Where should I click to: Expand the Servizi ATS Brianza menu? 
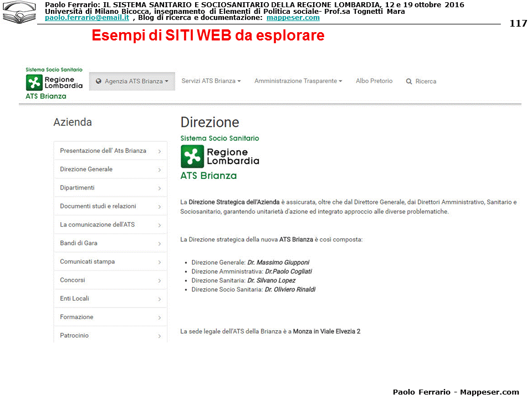pyautogui.click(x=211, y=81)
